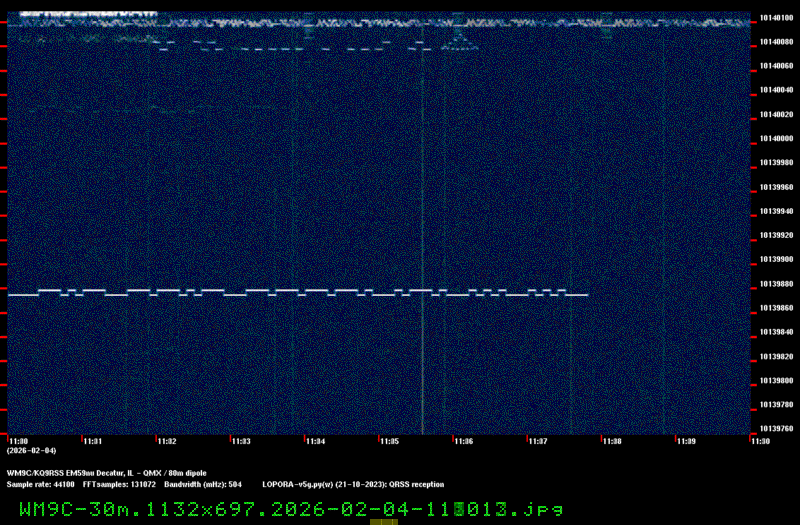The height and width of the screenshot is (525, 800).
Task: Click the LOPORA QRSS reception version text
Action: click(x=352, y=484)
